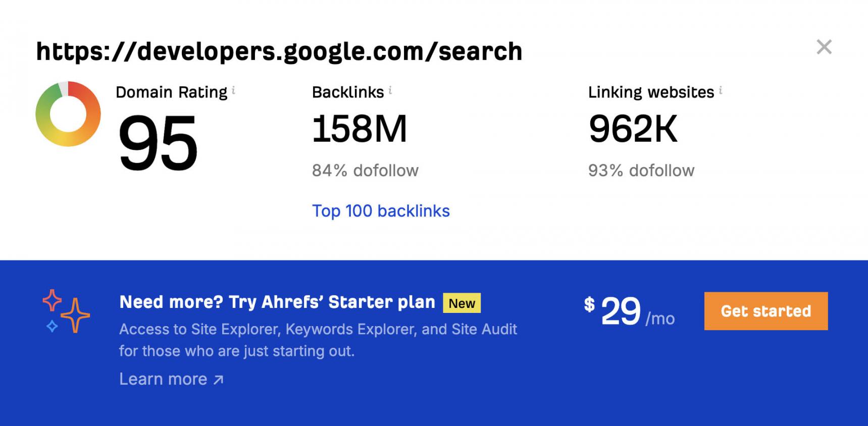
Task: Click the Site Explorer access description text
Action: (x=318, y=340)
